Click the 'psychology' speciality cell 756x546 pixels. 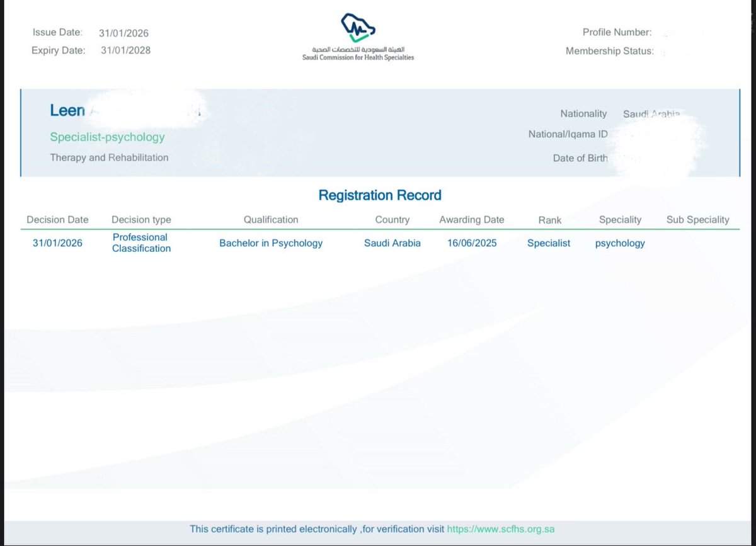620,243
